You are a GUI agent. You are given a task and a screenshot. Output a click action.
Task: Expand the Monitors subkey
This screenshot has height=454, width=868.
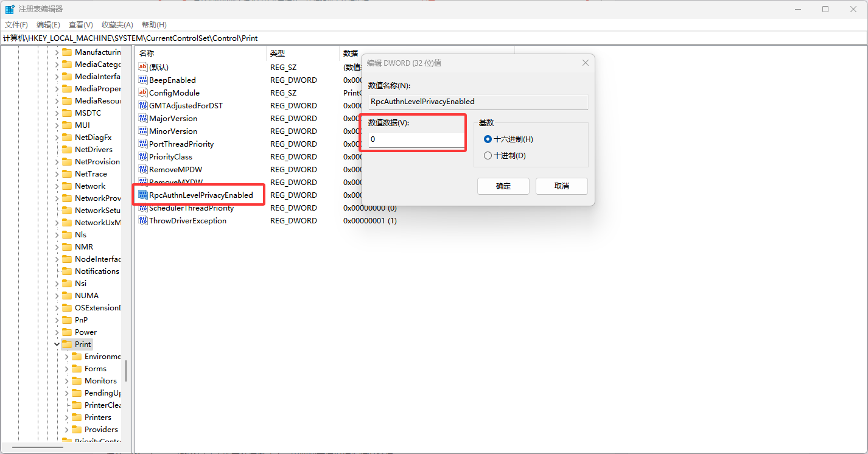(67, 380)
